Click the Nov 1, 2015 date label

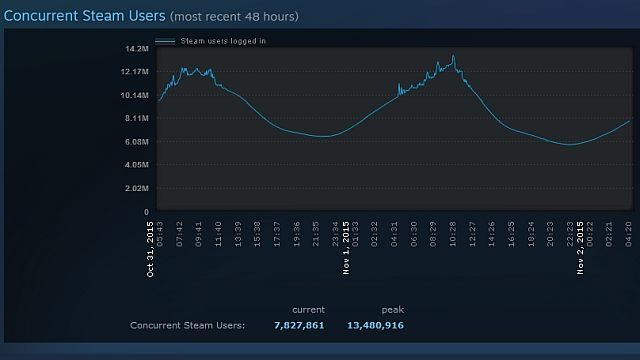coord(346,248)
